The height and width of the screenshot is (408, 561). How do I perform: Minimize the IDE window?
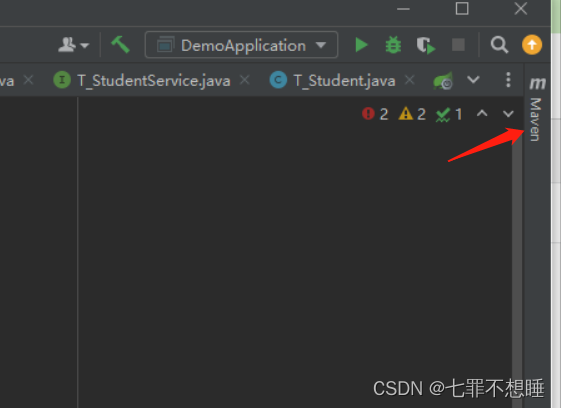point(403,9)
